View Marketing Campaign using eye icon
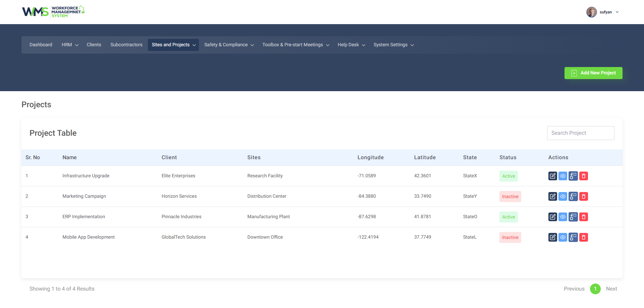This screenshot has height=308, width=644. 562,196
